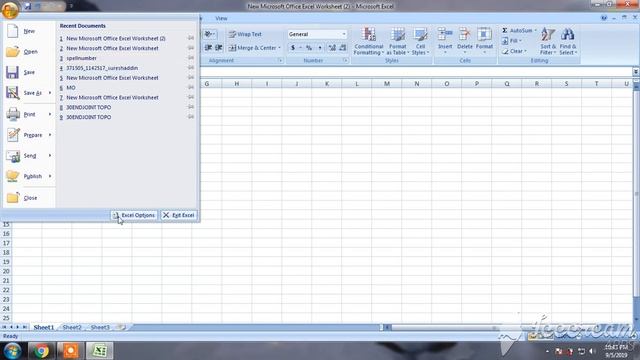Screen dimensions: 640x360
Task: Click Increase Indent icon
Action: pyautogui.click(x=219, y=48)
